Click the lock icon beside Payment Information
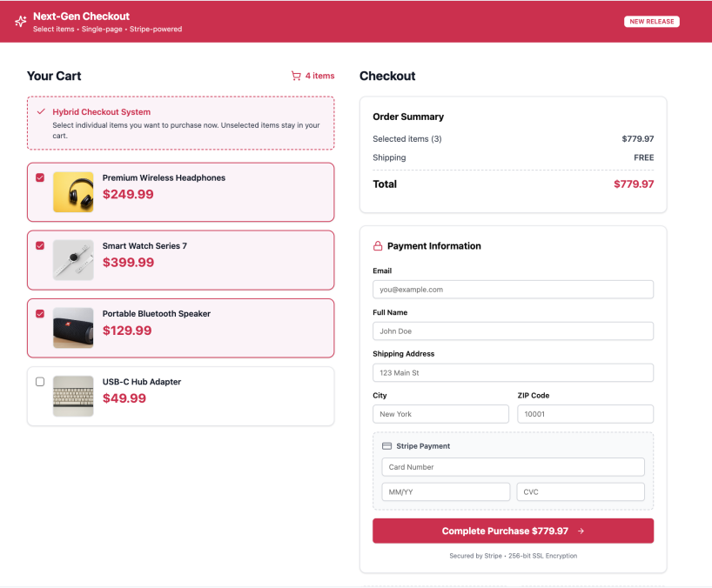Image resolution: width=712 pixels, height=588 pixels. pos(378,246)
